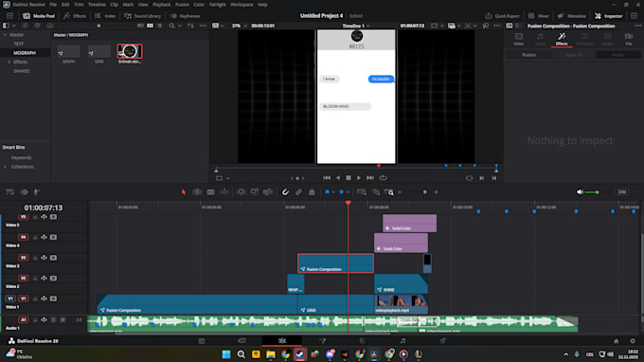Switch to the Inspector Effects tab
Screen dimensions: 644x362
click(x=562, y=39)
